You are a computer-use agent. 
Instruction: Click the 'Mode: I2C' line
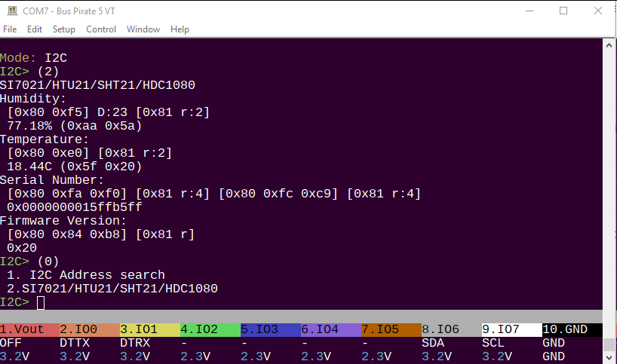pos(33,58)
